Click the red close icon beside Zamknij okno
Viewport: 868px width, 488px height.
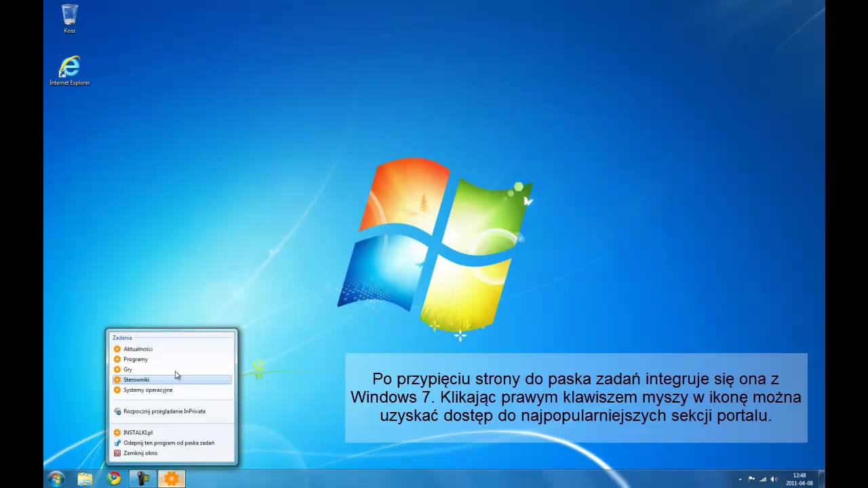point(117,453)
